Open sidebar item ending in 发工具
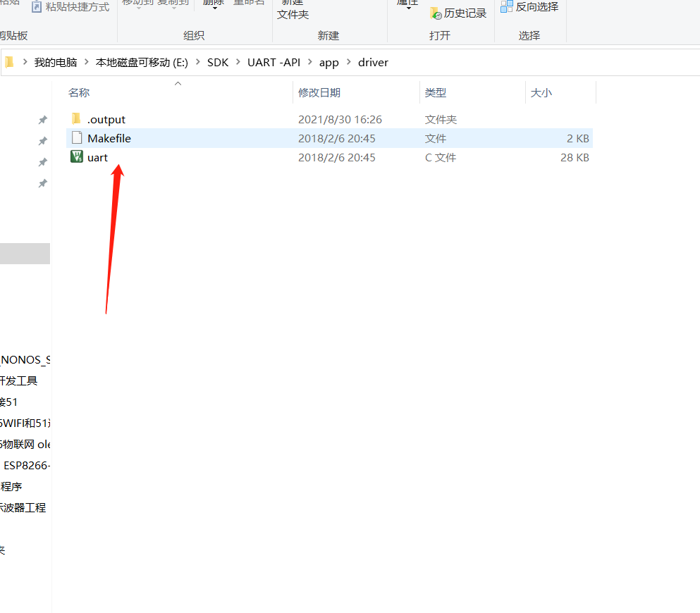This screenshot has height=613, width=700. click(18, 380)
